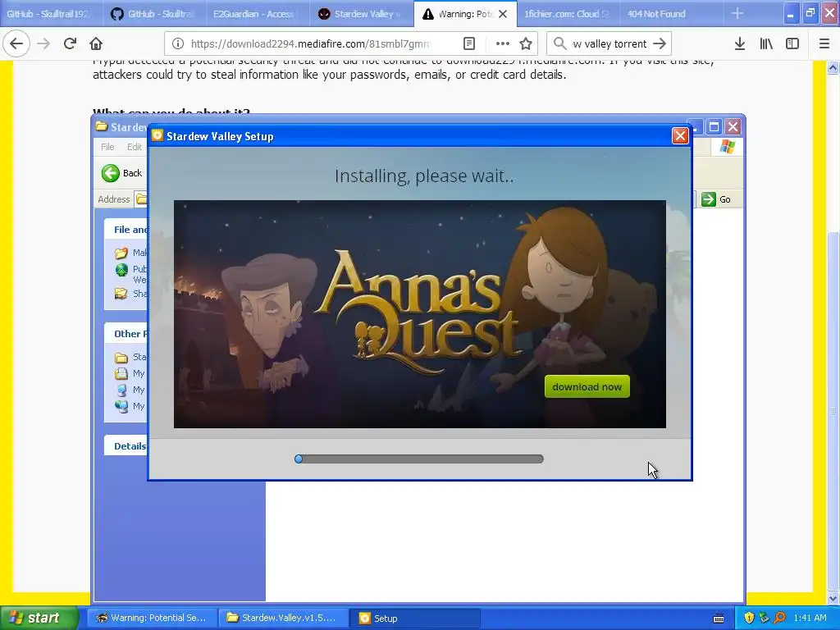Click Back button in Explorer window
Image resolution: width=840 pixels, height=630 pixels.
[x=122, y=173]
